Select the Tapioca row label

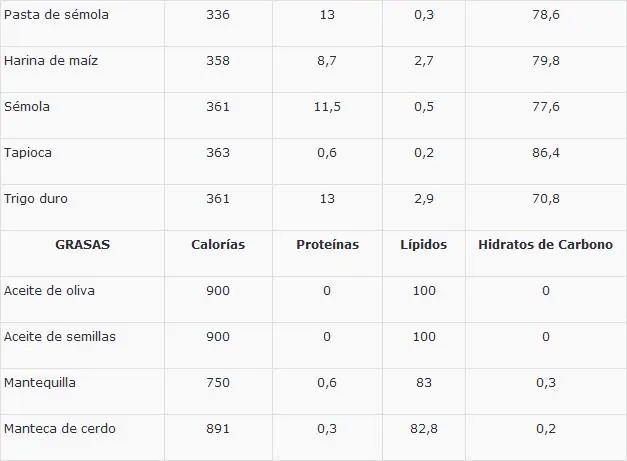point(29,153)
